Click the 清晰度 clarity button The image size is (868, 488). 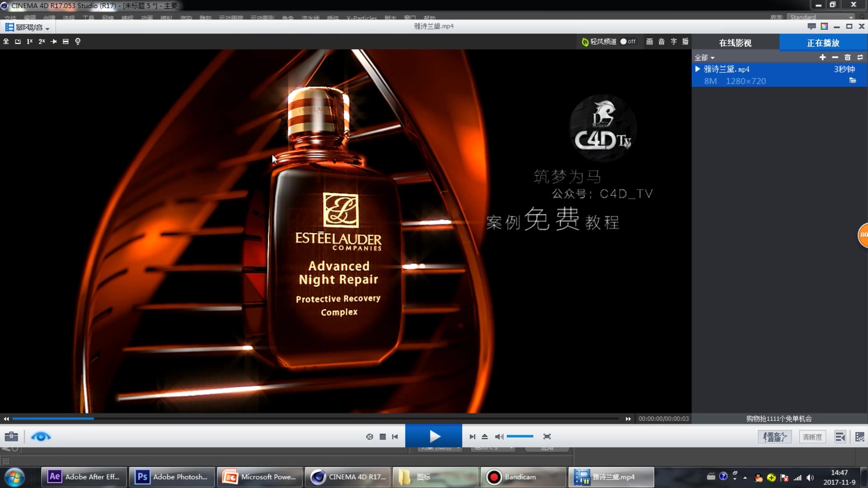coord(812,437)
